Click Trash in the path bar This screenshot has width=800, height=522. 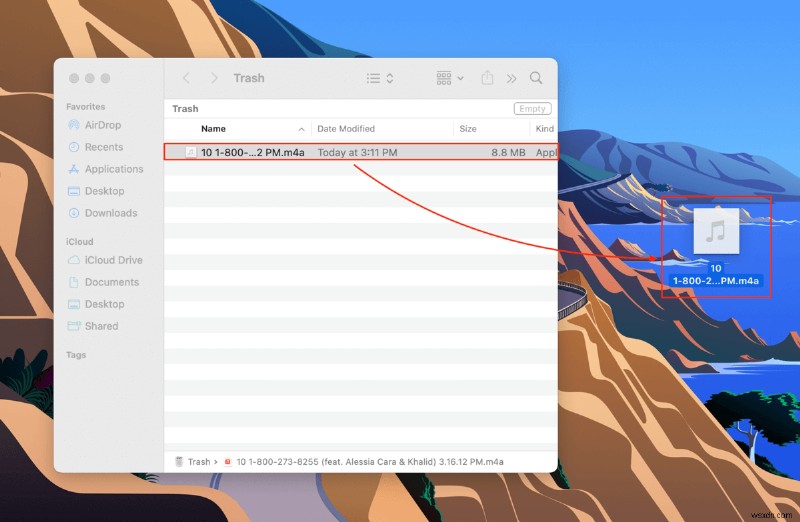[x=199, y=462]
